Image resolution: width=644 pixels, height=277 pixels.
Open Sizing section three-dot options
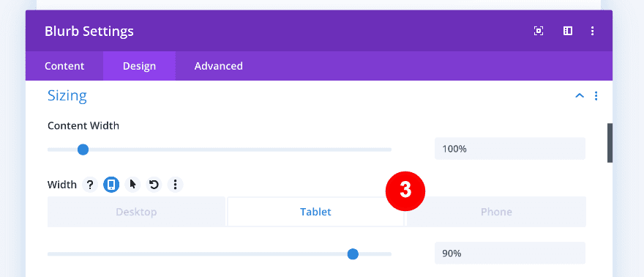point(596,96)
